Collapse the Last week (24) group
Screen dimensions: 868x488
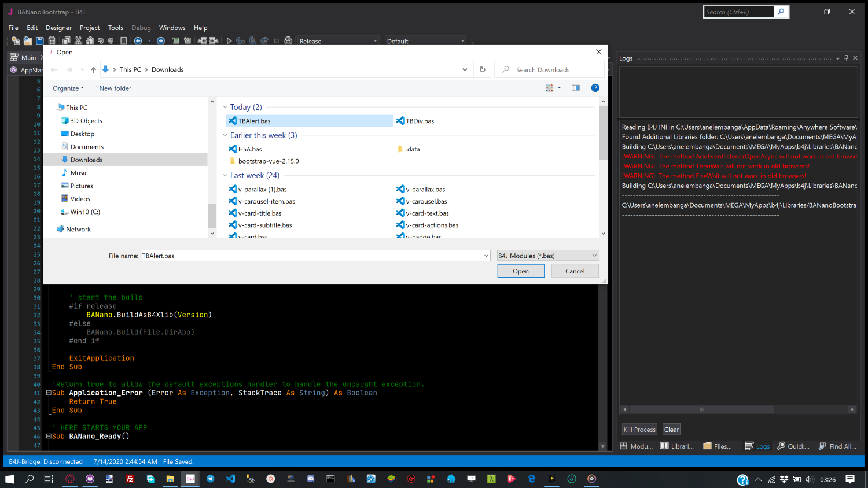point(225,175)
